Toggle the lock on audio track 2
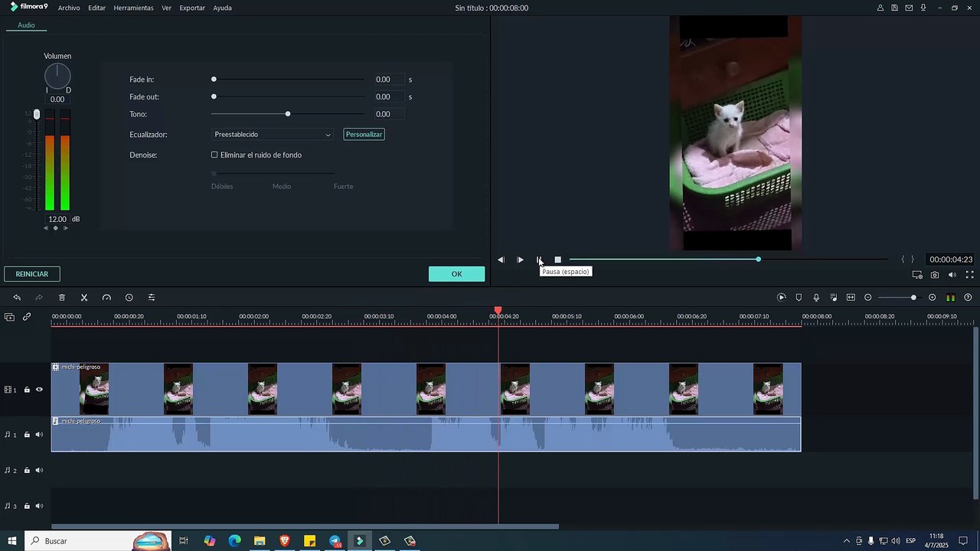 pos(27,471)
